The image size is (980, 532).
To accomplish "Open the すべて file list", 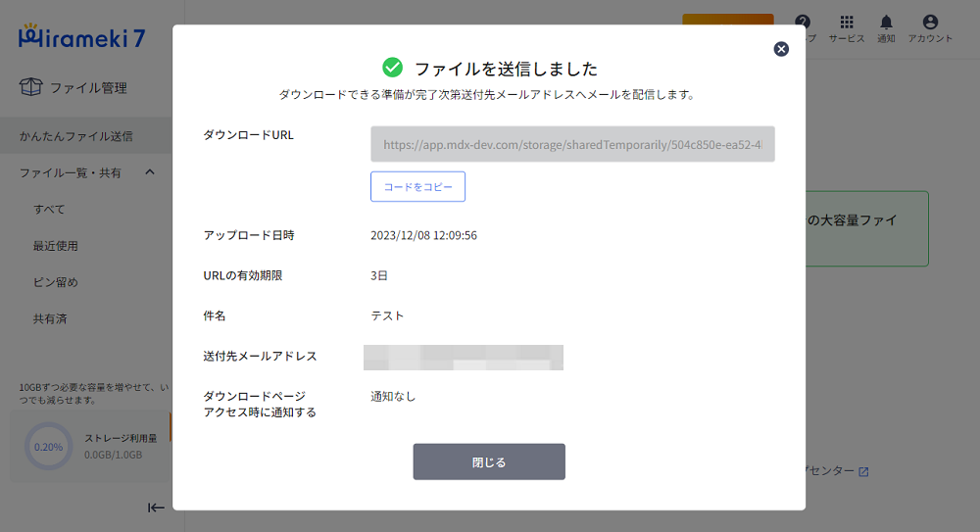I will pyautogui.click(x=49, y=209).
